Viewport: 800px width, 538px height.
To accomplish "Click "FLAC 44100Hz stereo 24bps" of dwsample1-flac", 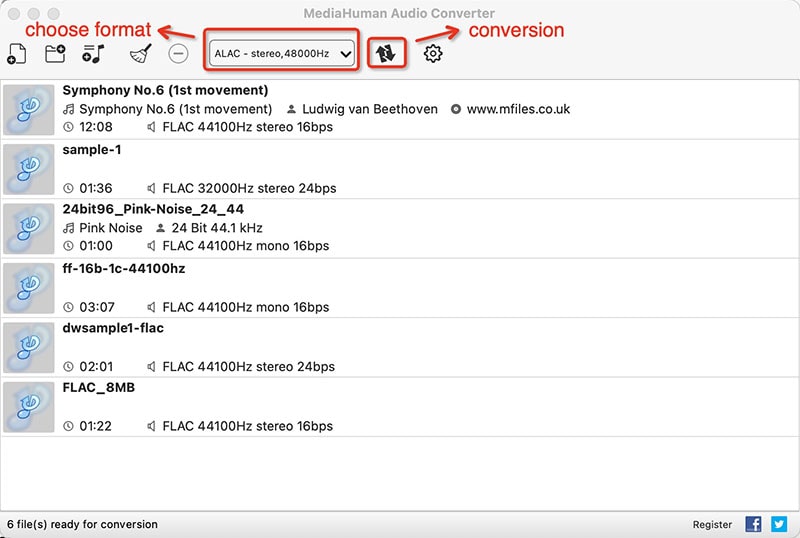I will pos(248,366).
